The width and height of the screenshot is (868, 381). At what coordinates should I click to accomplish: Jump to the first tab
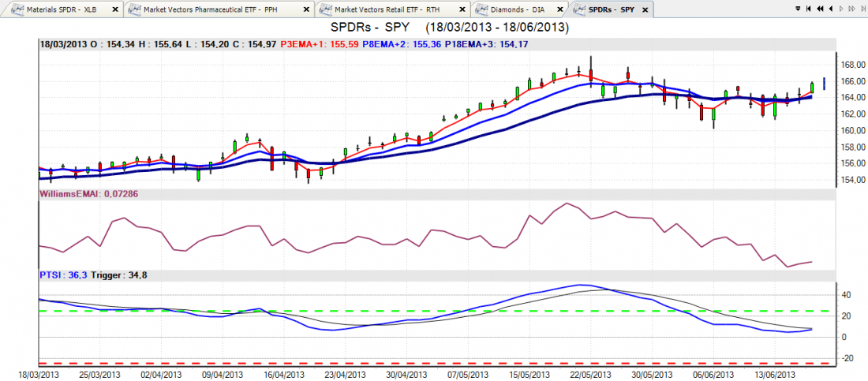(x=809, y=9)
